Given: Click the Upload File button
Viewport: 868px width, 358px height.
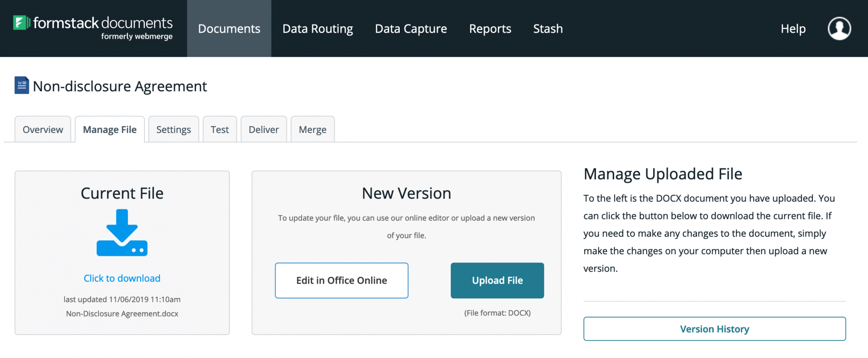Looking at the screenshot, I should click(x=497, y=280).
